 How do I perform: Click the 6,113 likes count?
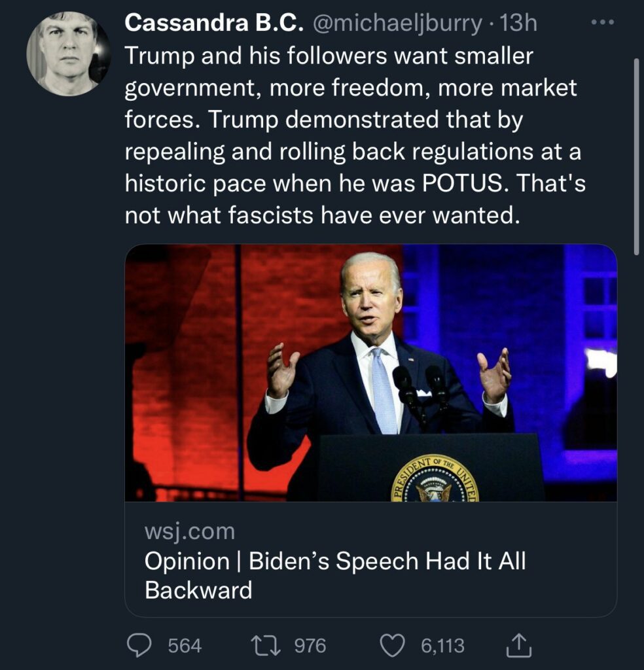click(443, 646)
